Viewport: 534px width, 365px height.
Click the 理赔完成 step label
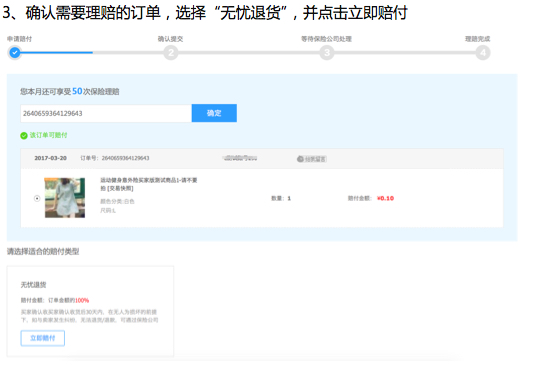(x=477, y=39)
